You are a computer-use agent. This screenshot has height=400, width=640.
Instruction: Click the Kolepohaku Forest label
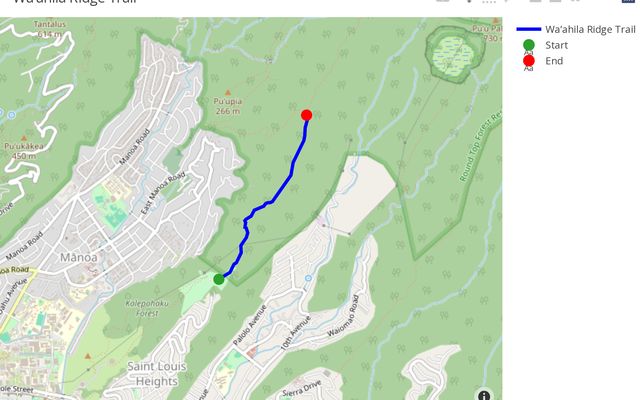coord(147,308)
